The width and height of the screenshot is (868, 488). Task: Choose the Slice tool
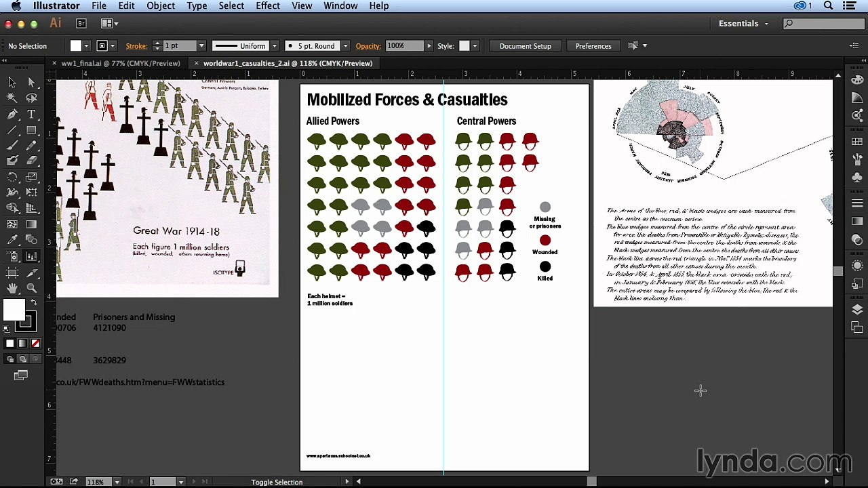pyautogui.click(x=31, y=272)
